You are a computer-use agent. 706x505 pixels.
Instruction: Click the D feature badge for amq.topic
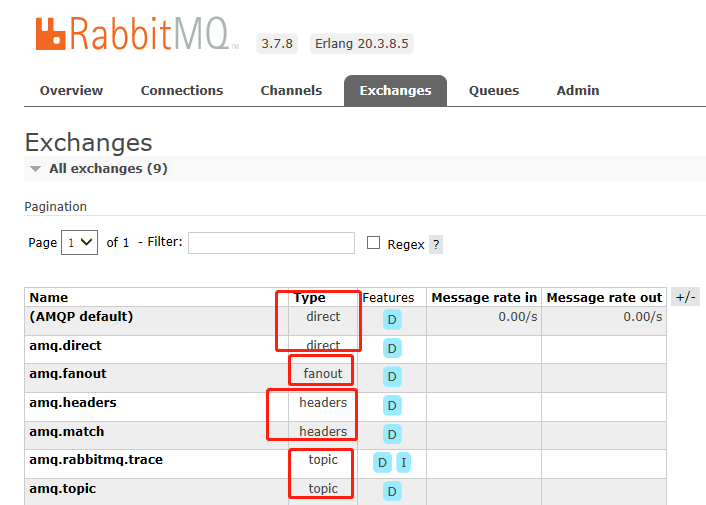tap(392, 491)
